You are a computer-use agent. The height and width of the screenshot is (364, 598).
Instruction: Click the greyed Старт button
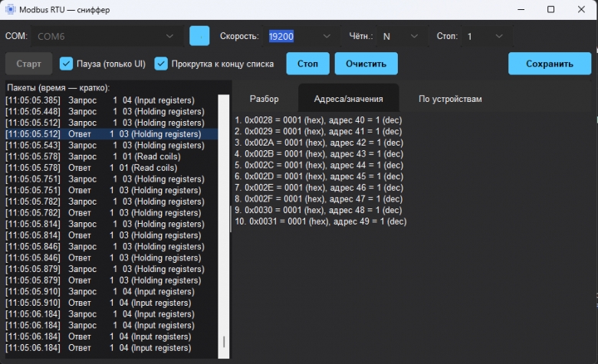coord(28,64)
